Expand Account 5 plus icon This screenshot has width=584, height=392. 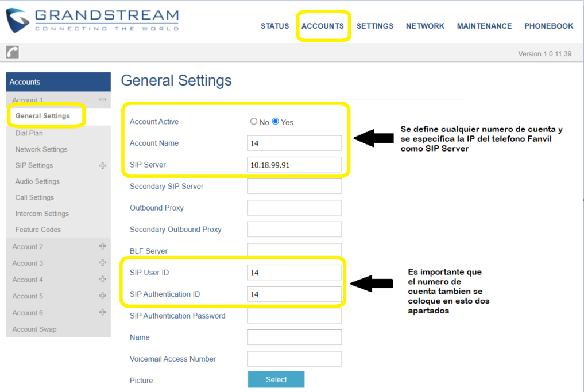[102, 296]
